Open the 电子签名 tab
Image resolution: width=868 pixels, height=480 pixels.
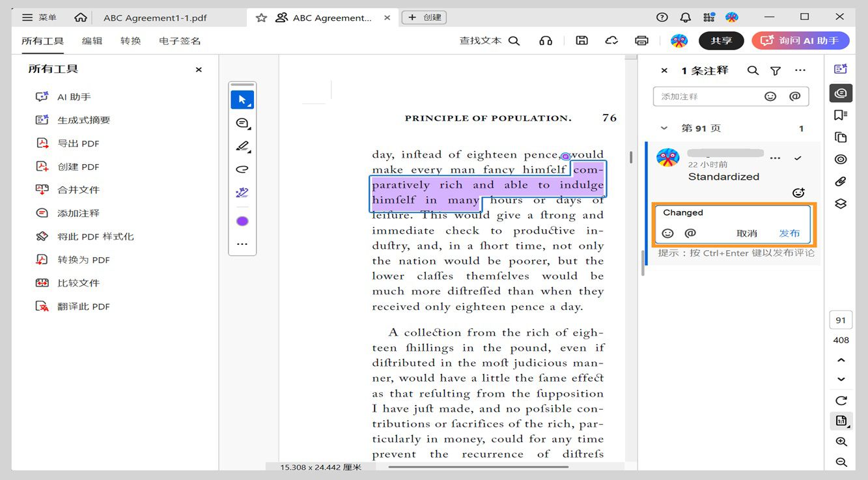[180, 41]
